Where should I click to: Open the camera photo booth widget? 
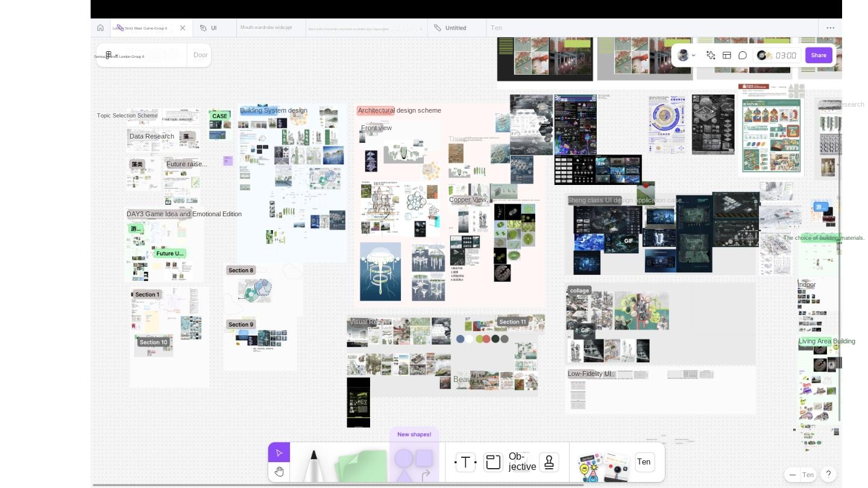tap(617, 467)
